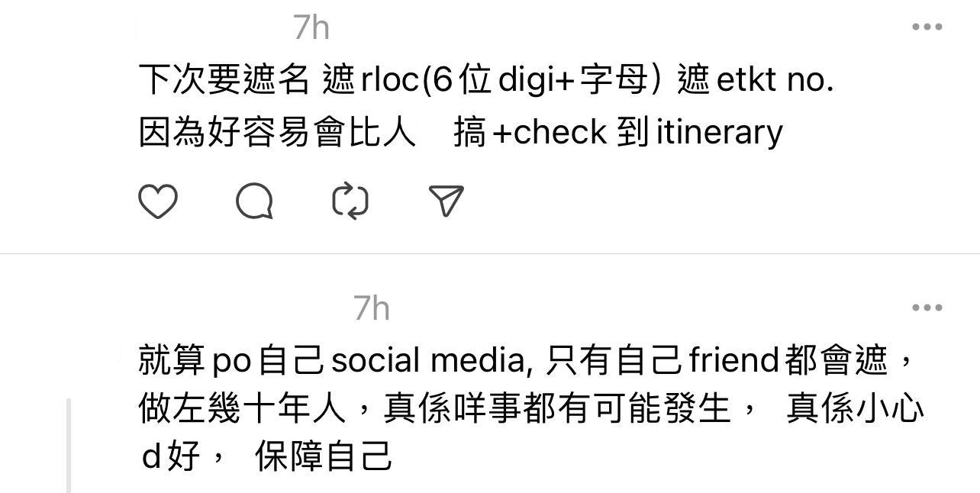Open comment reply on first post
Viewport: 980px width, 493px height.
pyautogui.click(x=254, y=201)
